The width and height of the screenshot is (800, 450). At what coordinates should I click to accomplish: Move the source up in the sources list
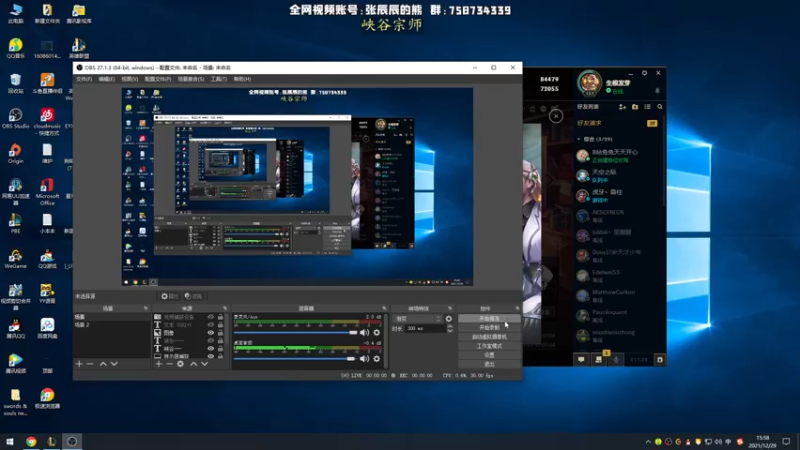click(x=193, y=364)
